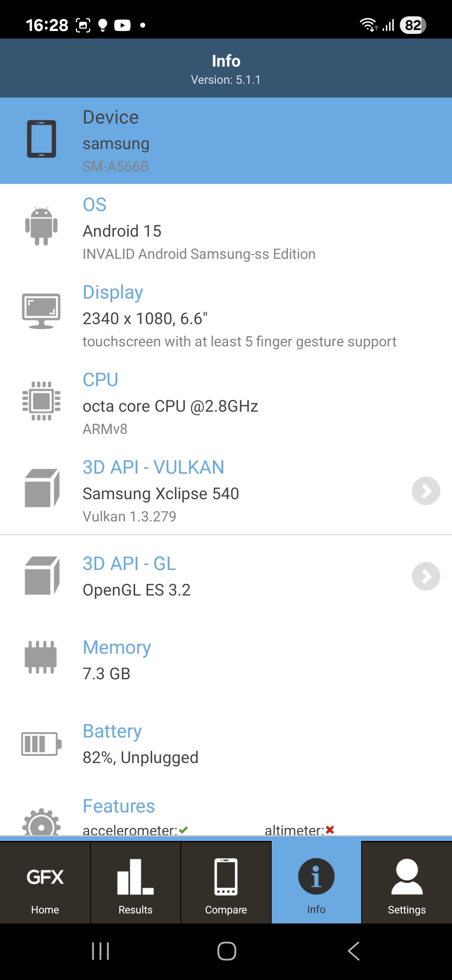Select the Info tab
The width and height of the screenshot is (452, 980).
click(x=316, y=883)
